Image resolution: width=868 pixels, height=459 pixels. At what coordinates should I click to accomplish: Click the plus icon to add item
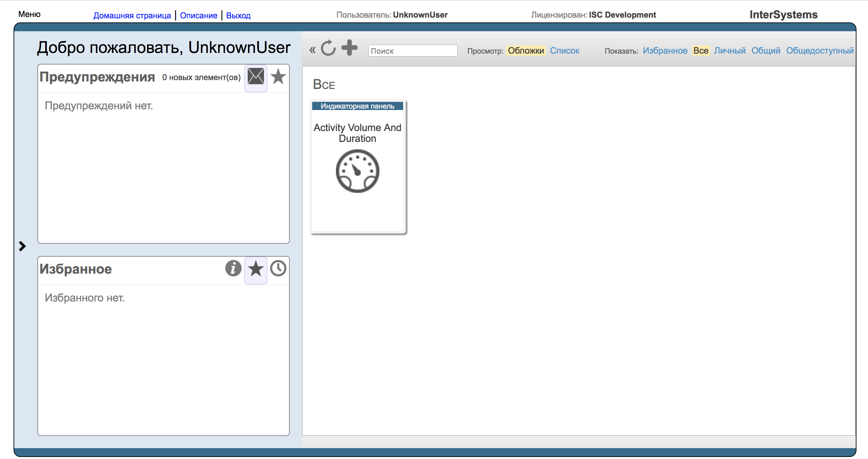click(349, 48)
